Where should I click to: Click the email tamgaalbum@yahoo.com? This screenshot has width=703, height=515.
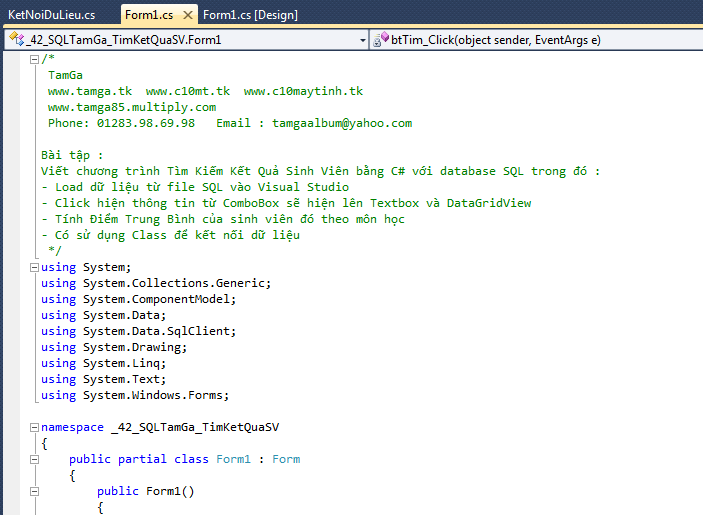[x=342, y=123]
